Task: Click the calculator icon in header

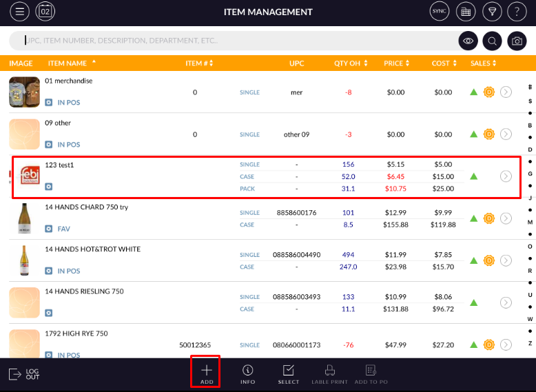Action: coord(466,12)
